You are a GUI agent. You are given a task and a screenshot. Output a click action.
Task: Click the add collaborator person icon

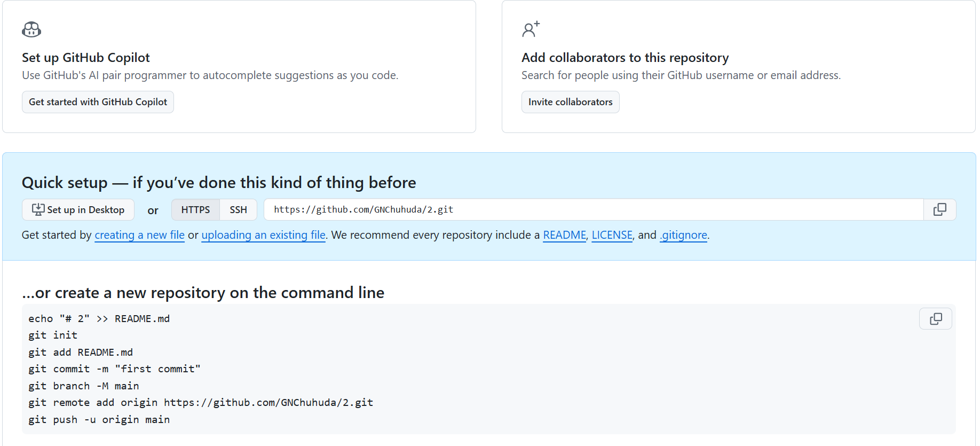531,29
